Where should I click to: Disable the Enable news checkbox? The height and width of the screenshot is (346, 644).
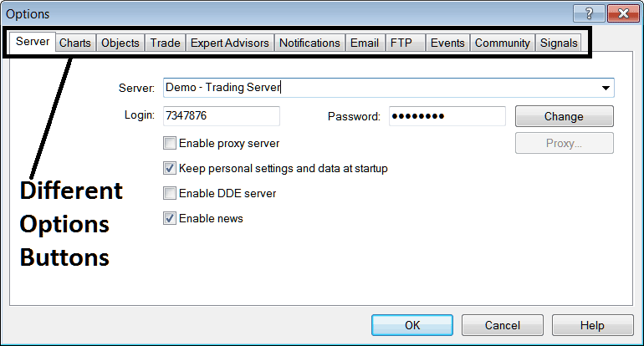coord(171,218)
